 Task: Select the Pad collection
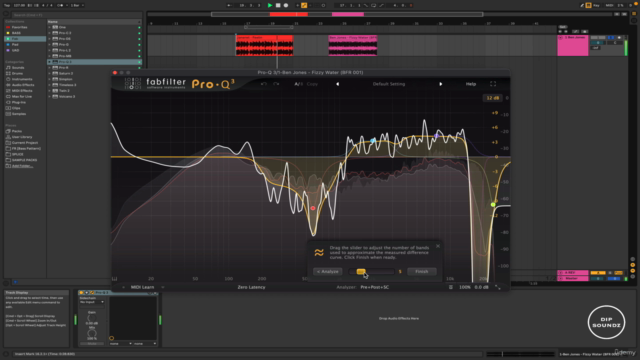coord(15,44)
